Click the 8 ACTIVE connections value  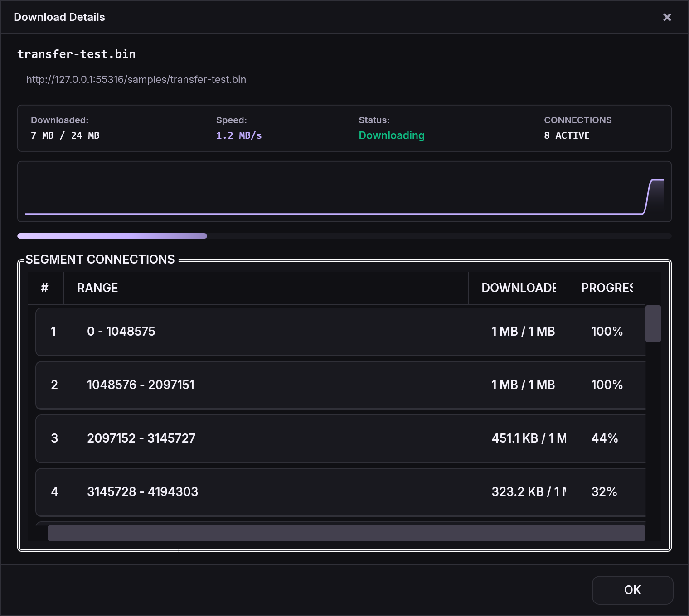pos(567,135)
